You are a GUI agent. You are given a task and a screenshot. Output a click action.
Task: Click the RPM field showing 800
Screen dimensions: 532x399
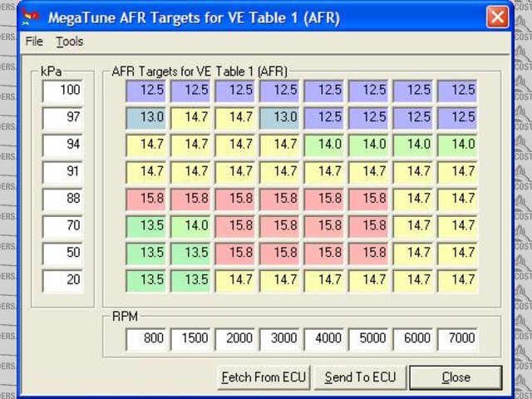[x=146, y=339]
